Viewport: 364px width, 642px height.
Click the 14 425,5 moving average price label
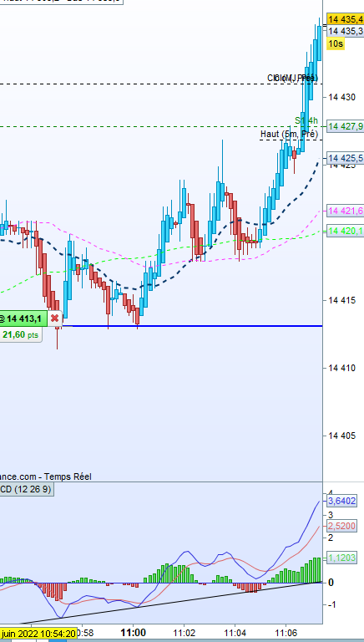[345, 158]
